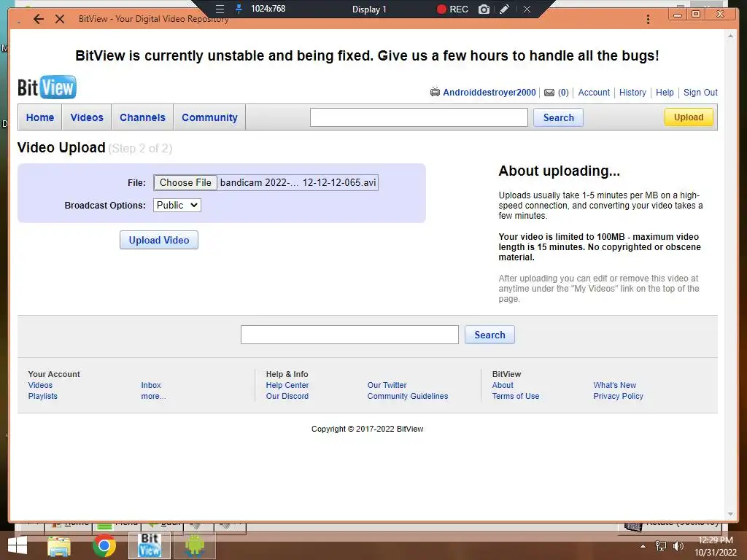Click the Choose File button
The height and width of the screenshot is (560, 747).
[x=185, y=182]
